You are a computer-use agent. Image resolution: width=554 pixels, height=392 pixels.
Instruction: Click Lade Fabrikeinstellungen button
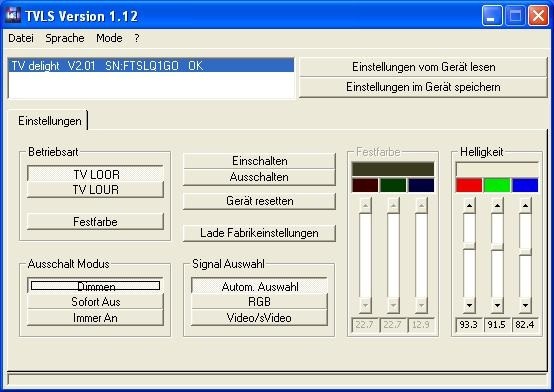click(x=259, y=233)
